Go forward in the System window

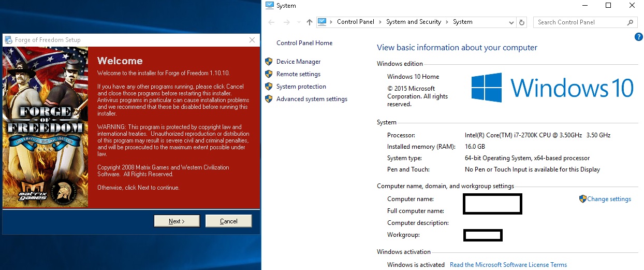click(286, 22)
